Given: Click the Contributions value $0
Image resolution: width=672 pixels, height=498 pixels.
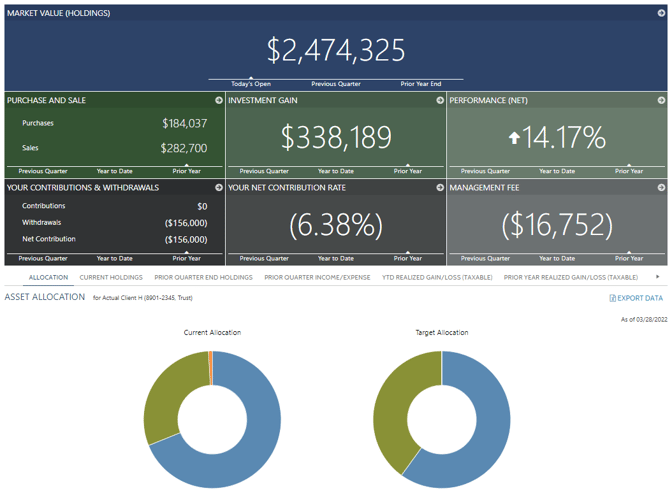Looking at the screenshot, I should point(202,207).
